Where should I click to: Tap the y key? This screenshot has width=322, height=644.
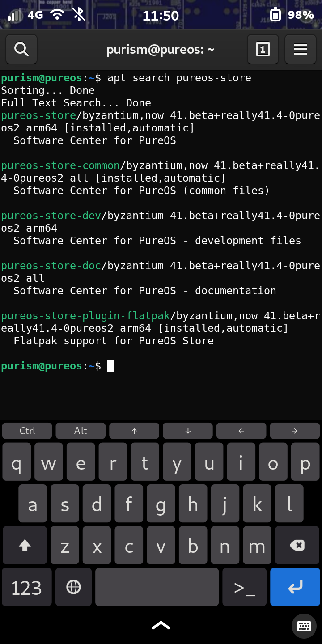pos(177,462)
